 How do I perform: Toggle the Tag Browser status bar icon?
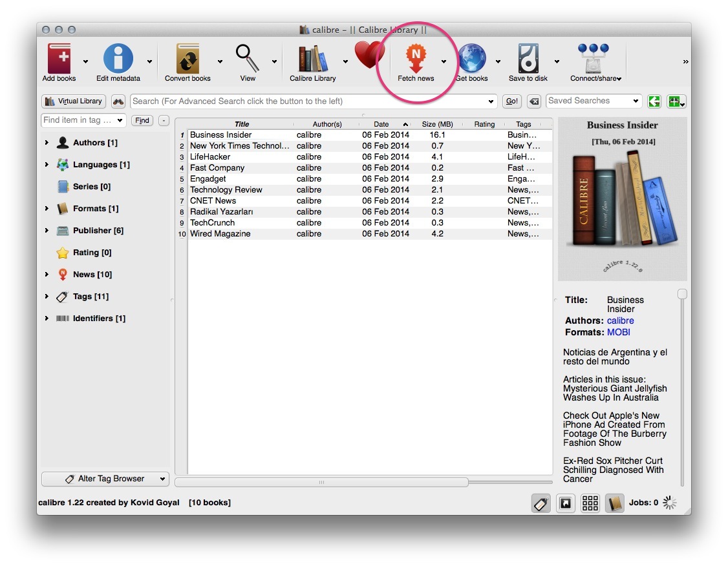click(x=541, y=503)
